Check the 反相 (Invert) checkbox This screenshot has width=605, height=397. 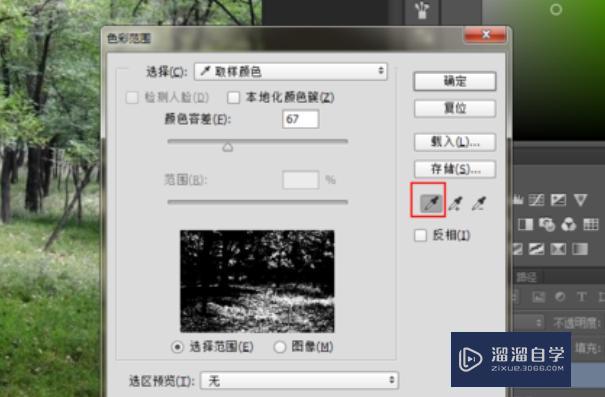420,235
